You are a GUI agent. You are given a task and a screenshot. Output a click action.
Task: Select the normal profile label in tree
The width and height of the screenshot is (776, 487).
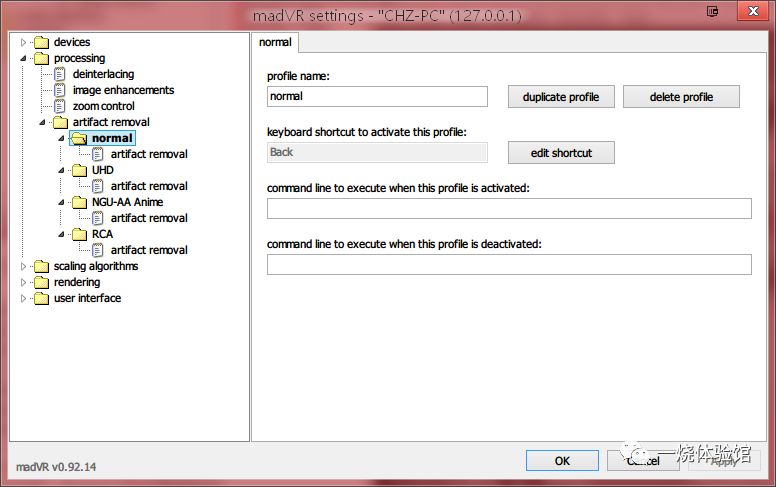(x=112, y=138)
